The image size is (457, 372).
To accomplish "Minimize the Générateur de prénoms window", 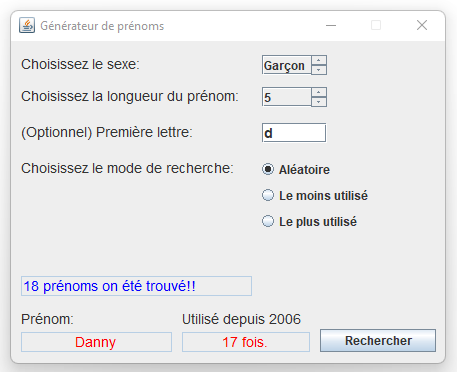I will [x=331, y=25].
